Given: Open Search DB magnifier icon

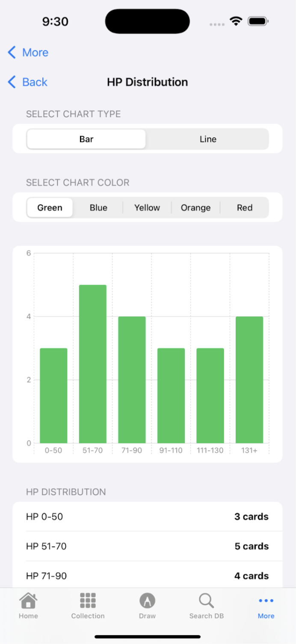Looking at the screenshot, I should click(206, 600).
